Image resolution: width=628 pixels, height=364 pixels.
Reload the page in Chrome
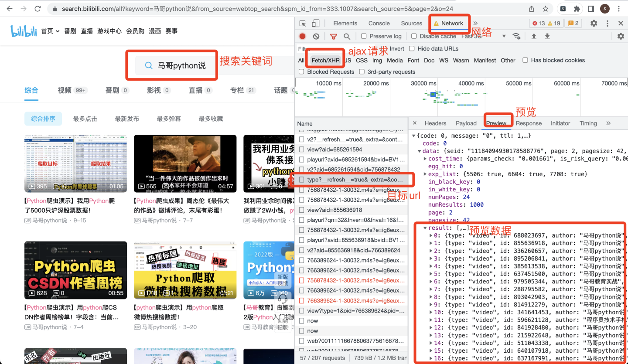pos(38,9)
